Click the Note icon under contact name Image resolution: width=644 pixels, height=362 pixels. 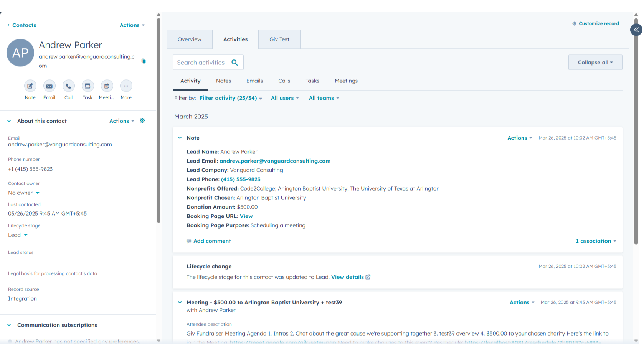tap(30, 86)
